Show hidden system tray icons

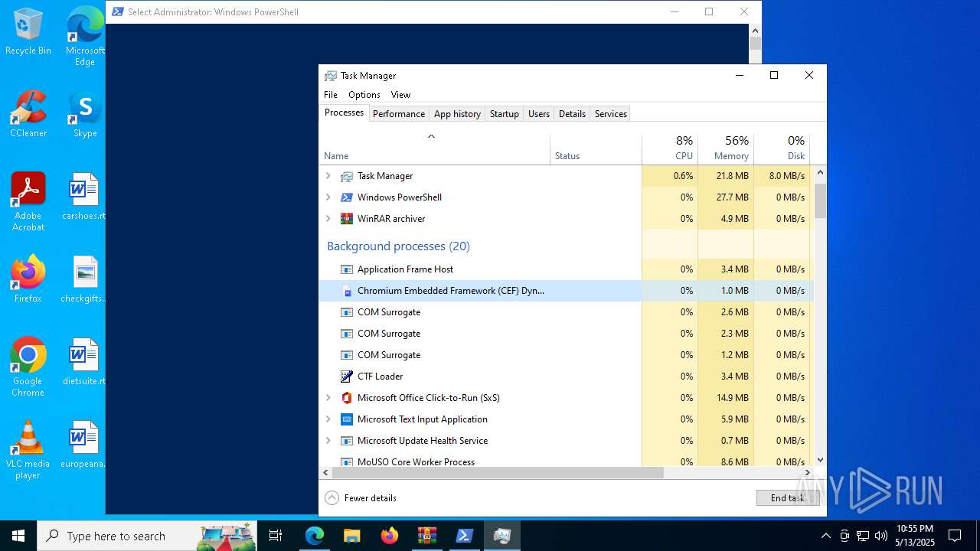(825, 536)
